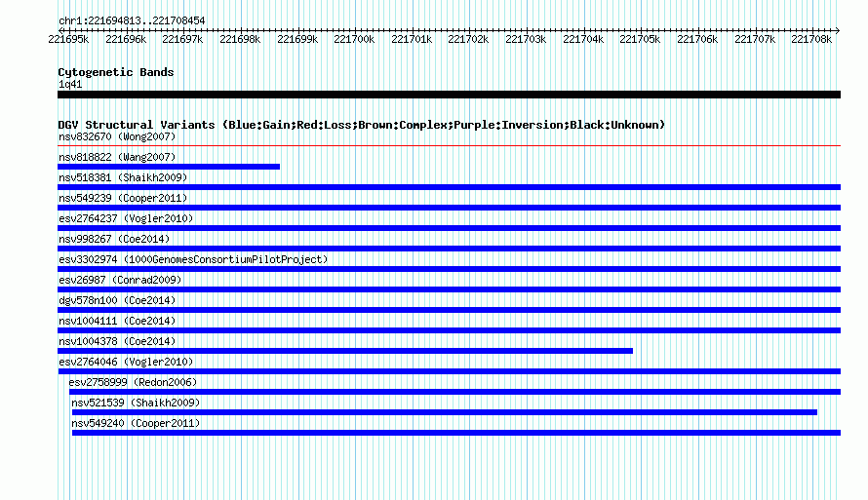The height and width of the screenshot is (500, 868).
Task: Click the chr1:221694813..221708454 coordinate label
Action: pos(132,20)
